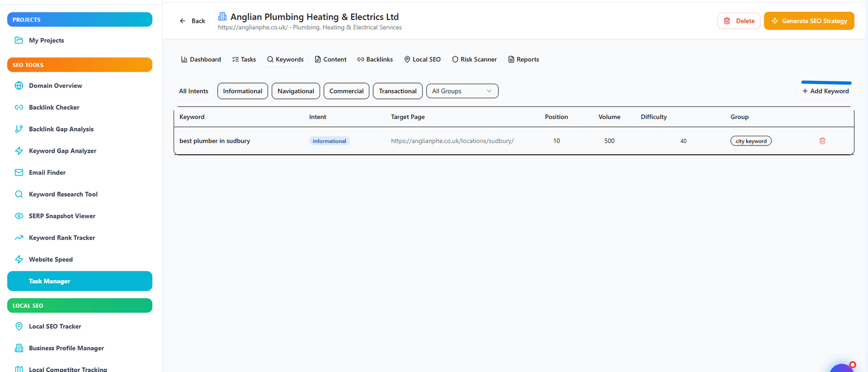This screenshot has width=868, height=372.
Task: Click the Domain Overview globe icon
Action: pos(19,86)
